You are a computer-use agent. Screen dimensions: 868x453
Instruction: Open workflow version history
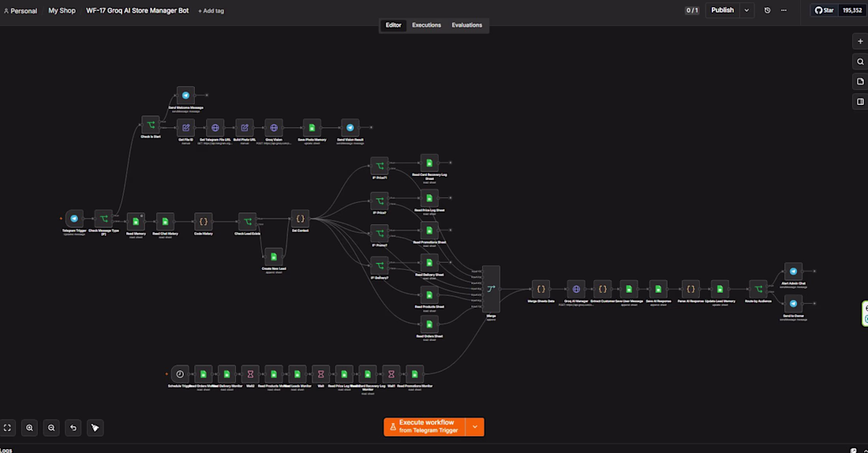767,10
